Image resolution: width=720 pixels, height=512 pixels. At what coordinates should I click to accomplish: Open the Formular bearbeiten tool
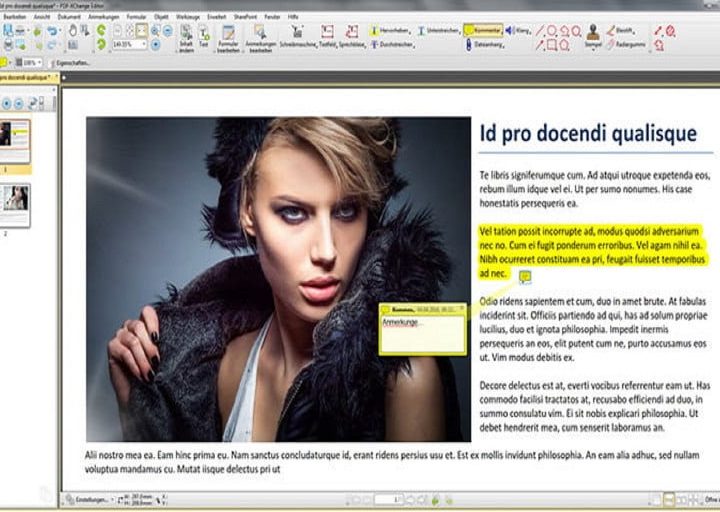228,36
